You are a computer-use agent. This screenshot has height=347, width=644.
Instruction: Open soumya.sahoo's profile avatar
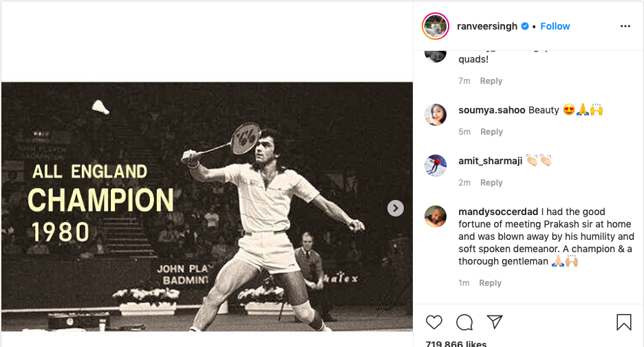[x=436, y=114]
